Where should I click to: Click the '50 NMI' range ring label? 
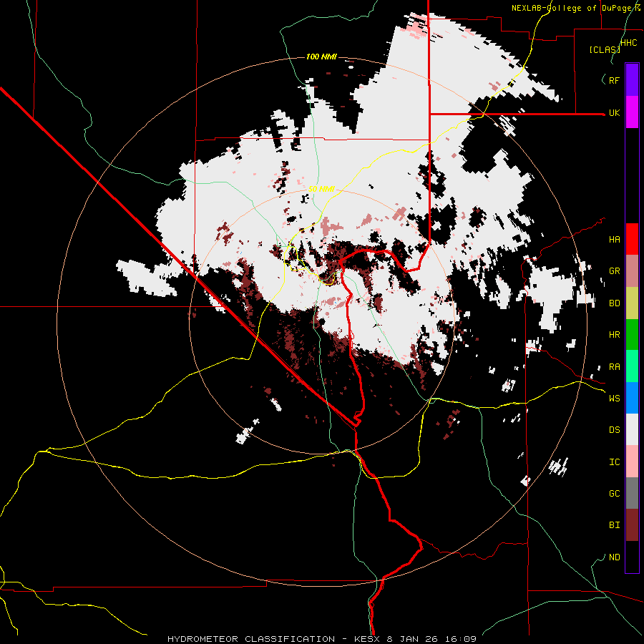point(321,189)
